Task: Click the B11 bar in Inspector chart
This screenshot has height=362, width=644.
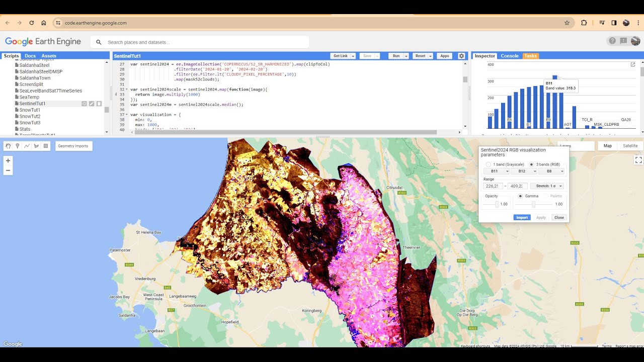Action: click(x=554, y=103)
